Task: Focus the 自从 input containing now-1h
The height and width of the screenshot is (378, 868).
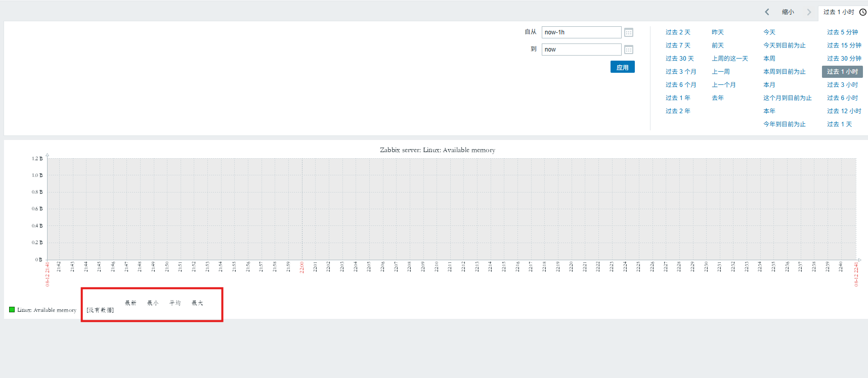Action: pos(582,32)
